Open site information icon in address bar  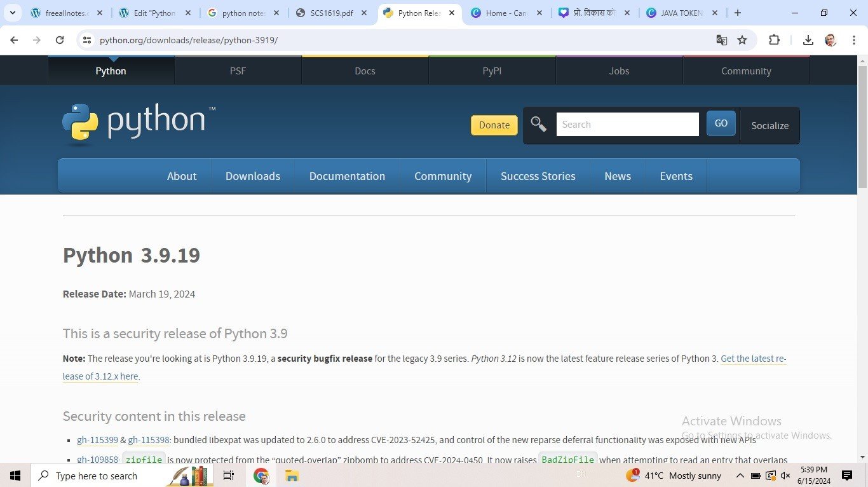(x=87, y=40)
